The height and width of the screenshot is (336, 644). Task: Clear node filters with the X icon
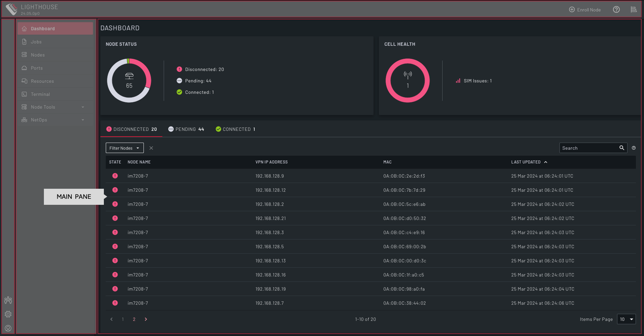click(151, 148)
